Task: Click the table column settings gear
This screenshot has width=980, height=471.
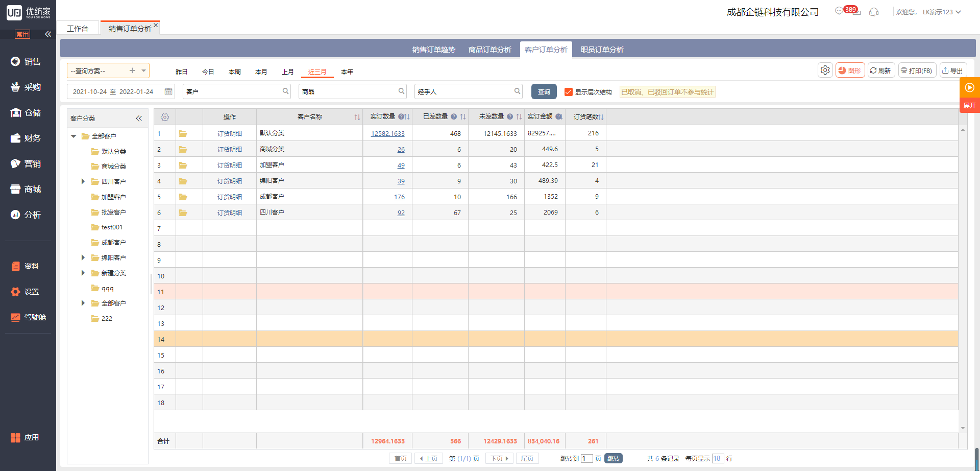Action: click(165, 117)
